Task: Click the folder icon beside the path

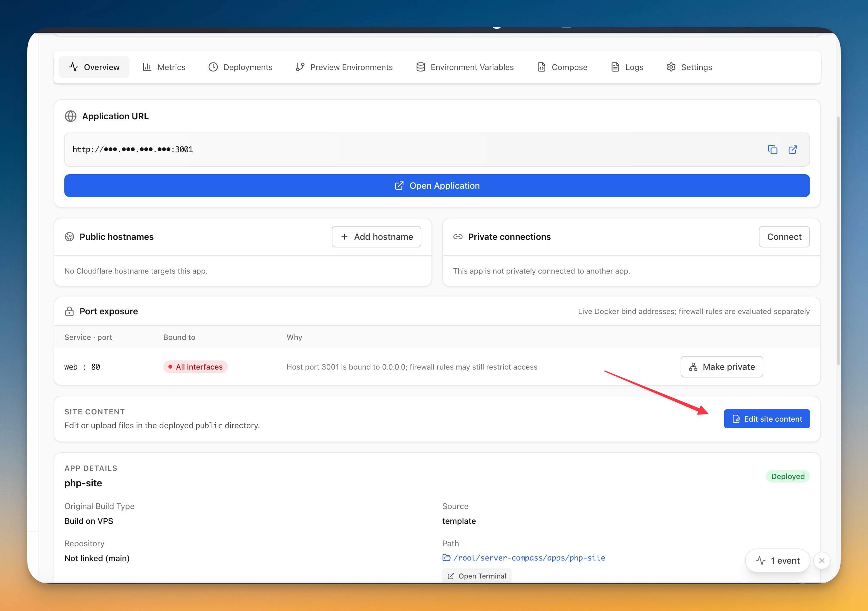Action: click(447, 558)
